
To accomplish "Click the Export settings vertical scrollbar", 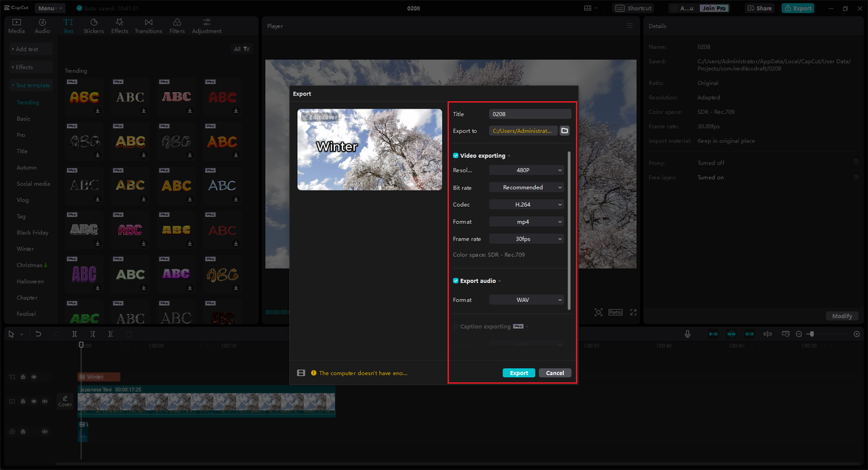I will tap(569, 231).
